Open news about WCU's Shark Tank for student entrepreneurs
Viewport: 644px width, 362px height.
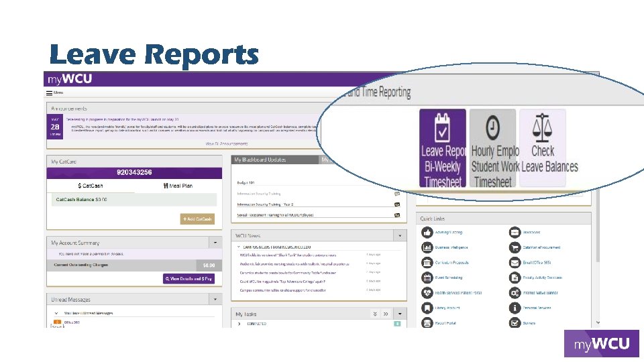288,255
